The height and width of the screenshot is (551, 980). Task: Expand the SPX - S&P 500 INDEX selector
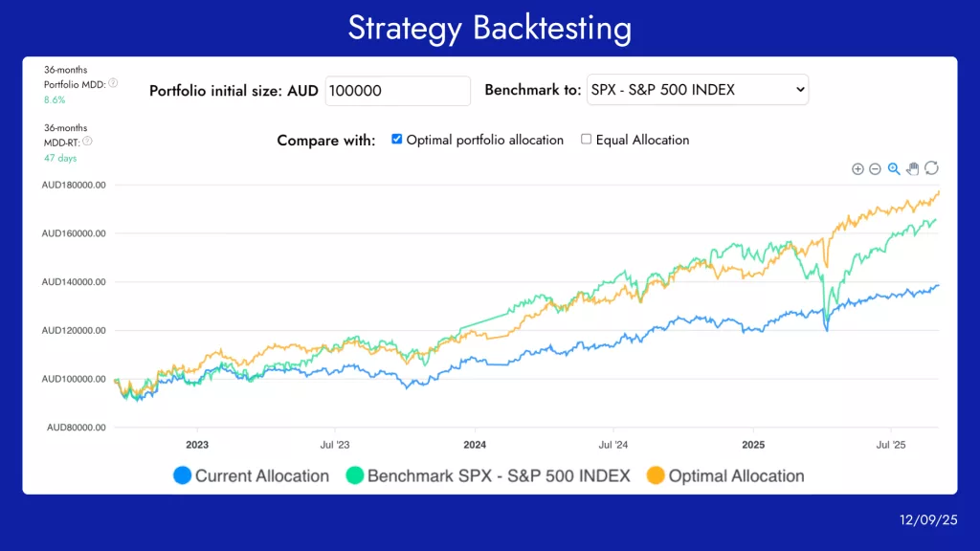[697, 90]
